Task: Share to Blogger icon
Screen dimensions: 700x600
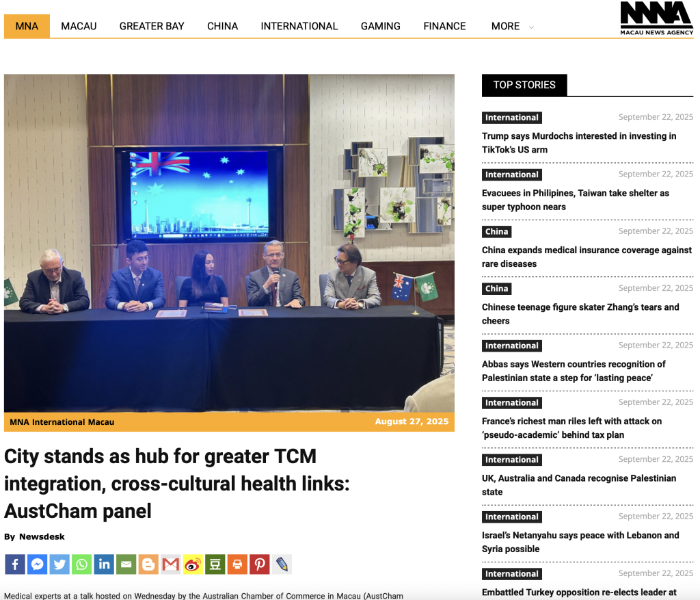Action: [148, 564]
